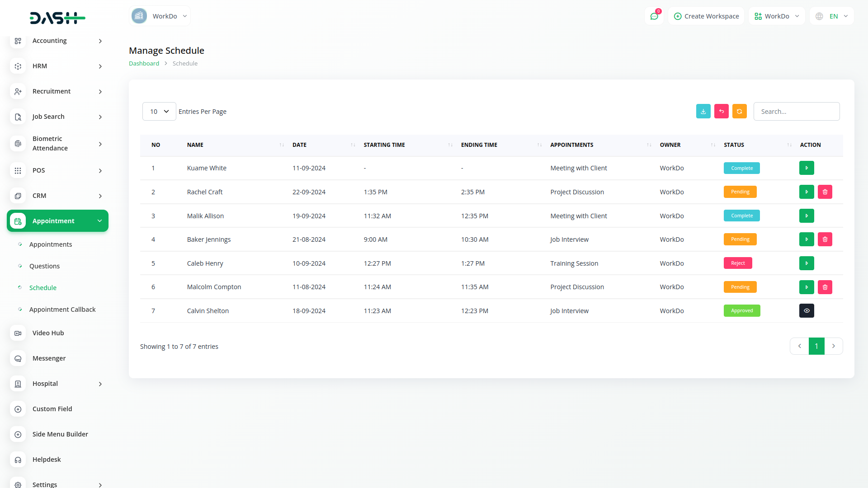Click the orange refresh icon button

[x=739, y=111]
